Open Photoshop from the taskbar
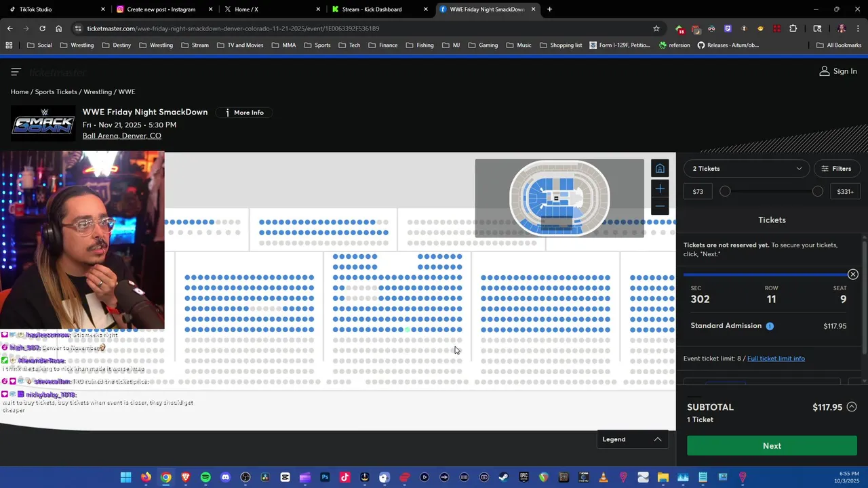This screenshot has height=488, width=868. pos(325,477)
